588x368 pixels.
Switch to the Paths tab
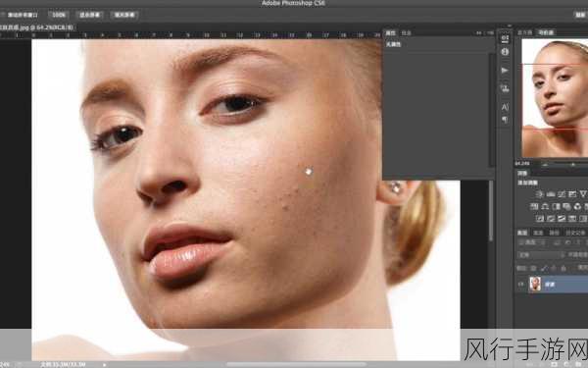pyautogui.click(x=554, y=233)
